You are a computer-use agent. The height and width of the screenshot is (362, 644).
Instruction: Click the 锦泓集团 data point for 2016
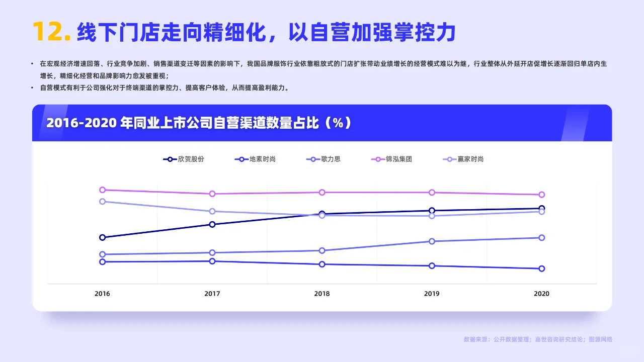click(102, 190)
